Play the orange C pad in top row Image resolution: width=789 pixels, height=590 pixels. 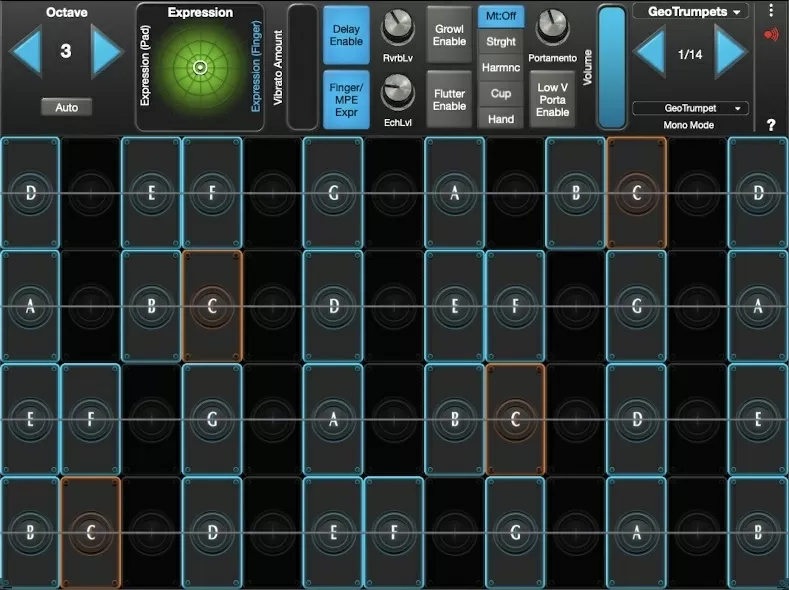[x=637, y=193]
